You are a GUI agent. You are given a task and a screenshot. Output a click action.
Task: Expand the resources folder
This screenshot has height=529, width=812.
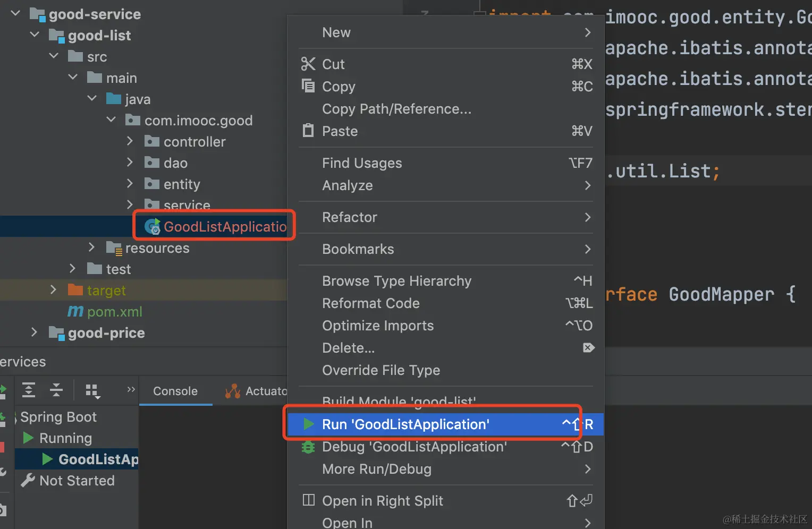coord(92,247)
